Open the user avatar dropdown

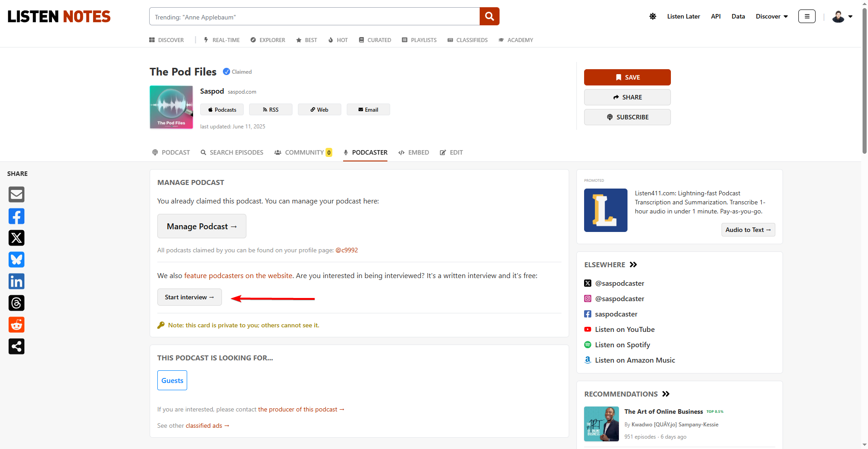coord(842,16)
